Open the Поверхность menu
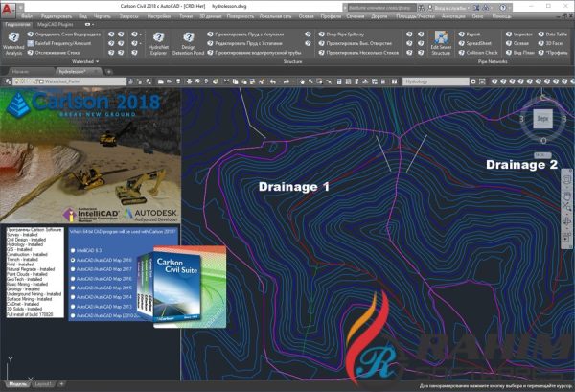The image size is (575, 392). (x=241, y=16)
